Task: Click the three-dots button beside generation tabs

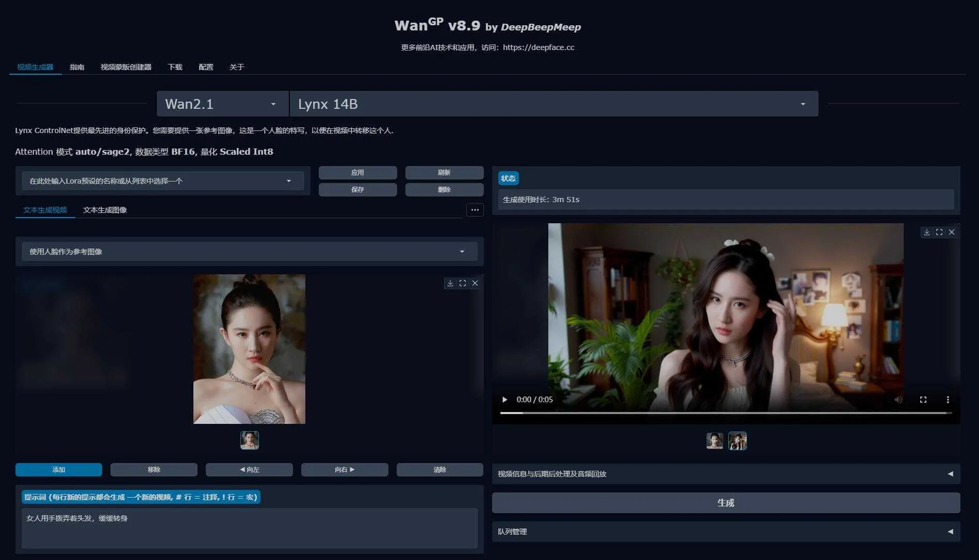Action: (475, 210)
